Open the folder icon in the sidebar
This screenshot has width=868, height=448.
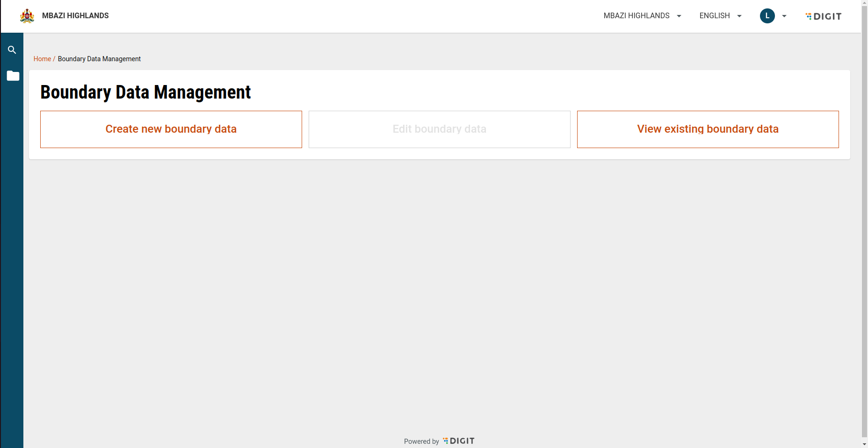13,76
